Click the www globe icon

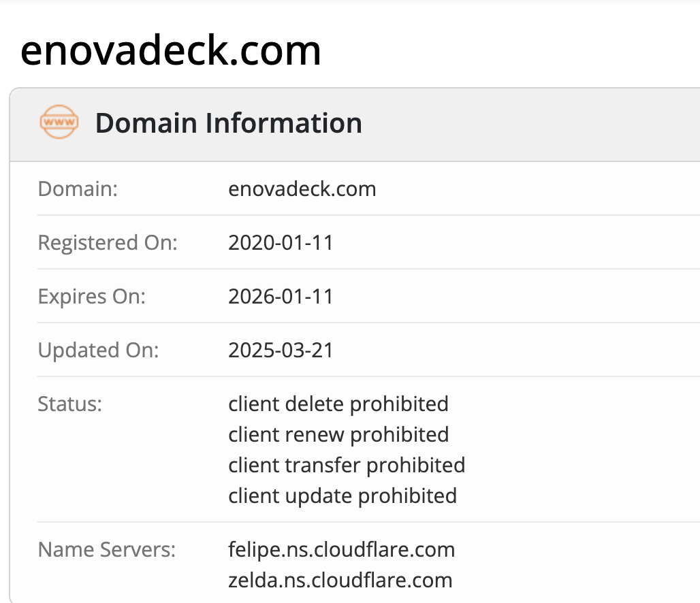click(x=59, y=123)
